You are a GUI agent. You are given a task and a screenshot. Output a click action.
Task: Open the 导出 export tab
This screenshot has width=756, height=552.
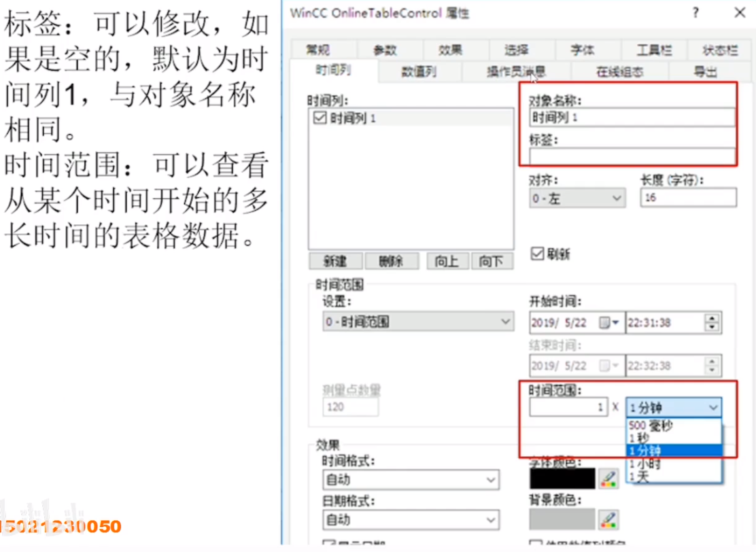(x=707, y=71)
